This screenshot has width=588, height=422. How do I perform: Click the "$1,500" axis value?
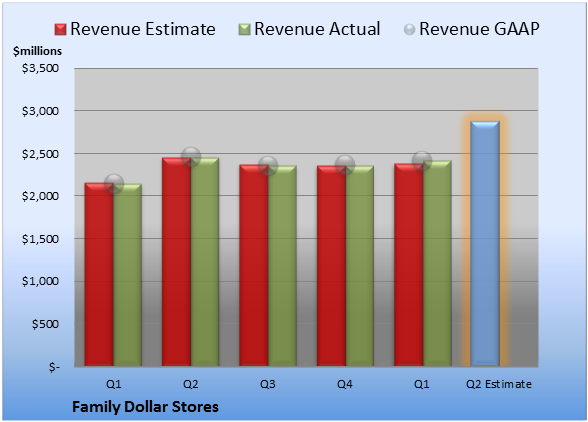click(40, 239)
